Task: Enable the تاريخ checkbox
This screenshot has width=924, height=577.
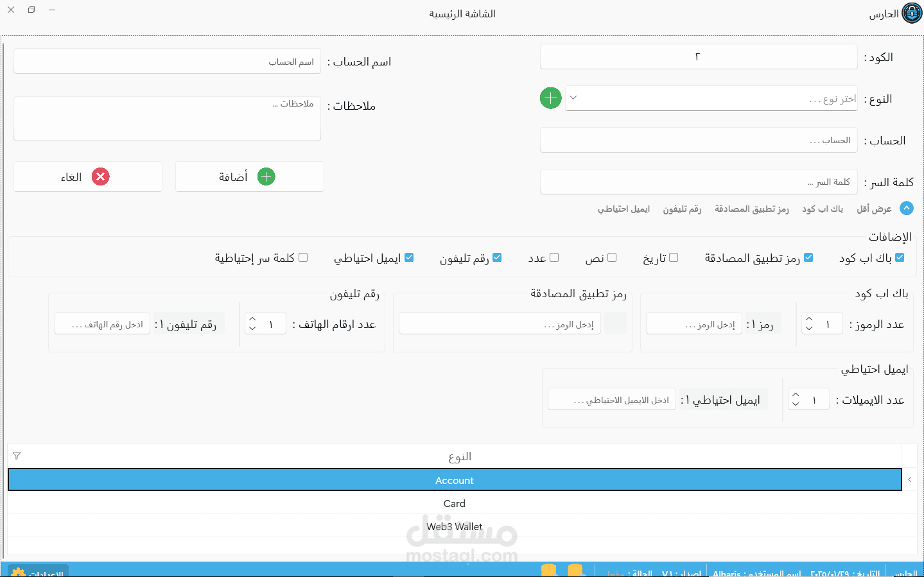Action: pos(674,257)
